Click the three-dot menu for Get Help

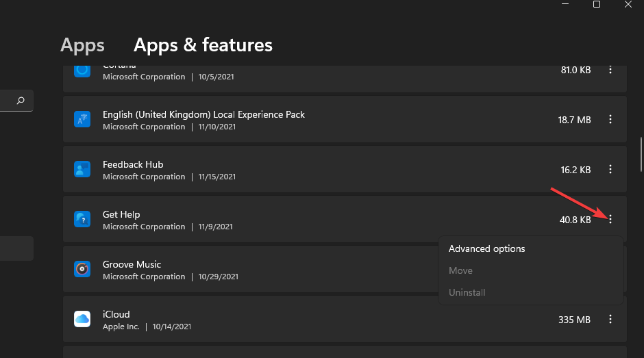(x=610, y=220)
